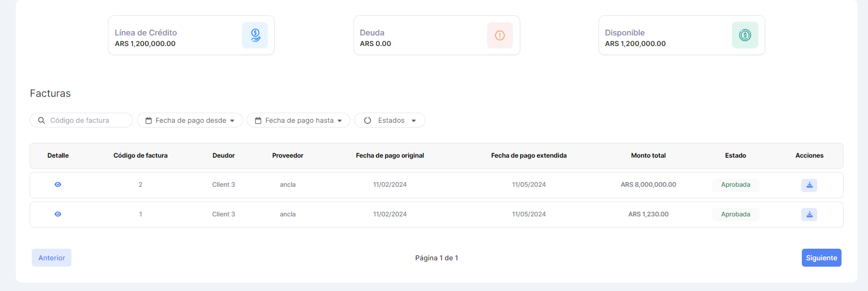Click the circle icon in Estados filter
The image size is (868, 291).
click(367, 121)
